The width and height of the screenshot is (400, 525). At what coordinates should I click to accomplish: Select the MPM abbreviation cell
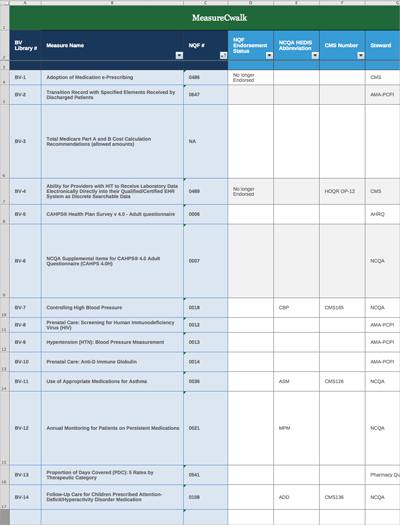(x=297, y=428)
